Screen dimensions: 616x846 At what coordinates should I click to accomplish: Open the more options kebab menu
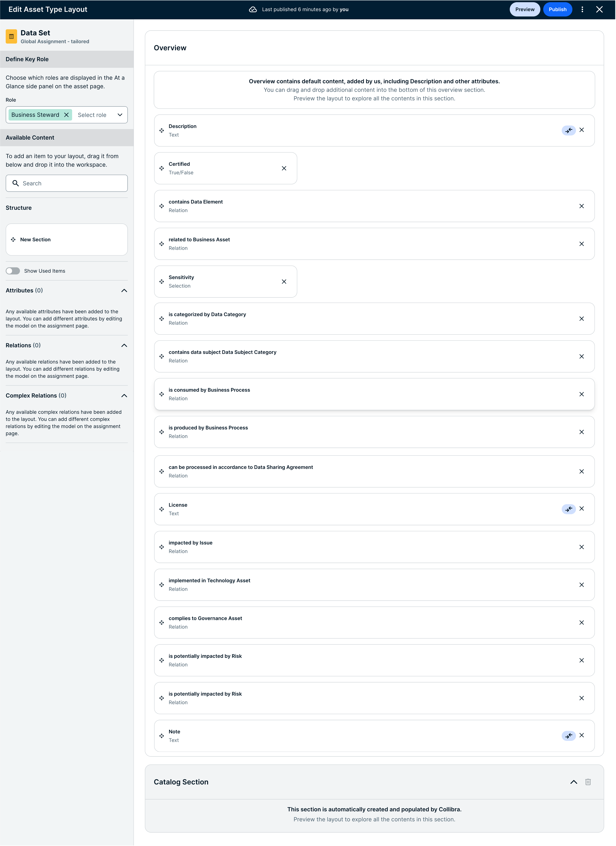[582, 9]
